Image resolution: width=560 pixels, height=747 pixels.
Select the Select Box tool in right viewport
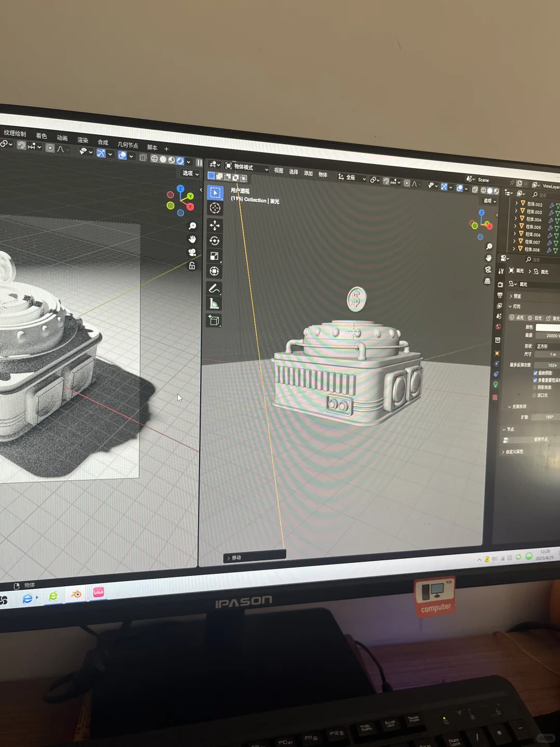tap(215, 192)
